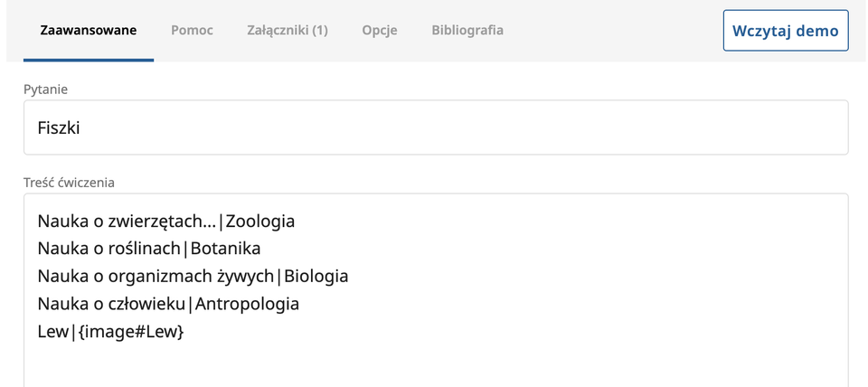Screen dimensions: 868x387
Task: Place cursor on the word Botanika
Action: click(x=225, y=249)
